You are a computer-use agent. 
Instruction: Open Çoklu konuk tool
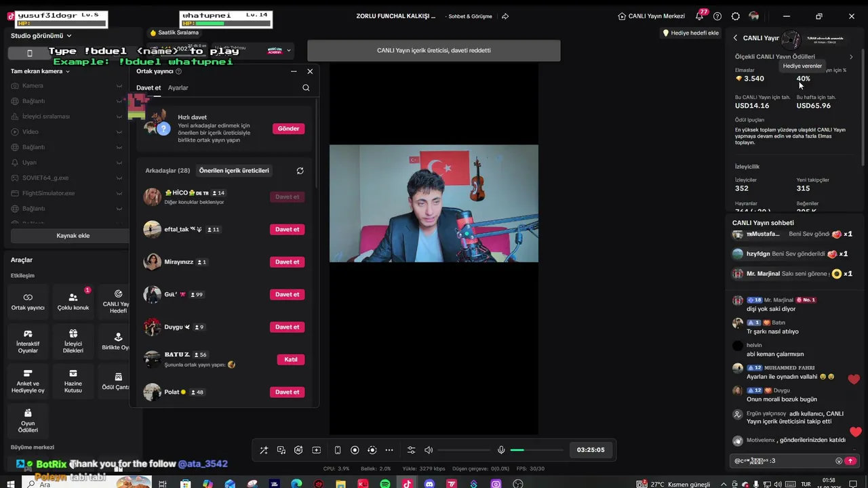[73, 302]
